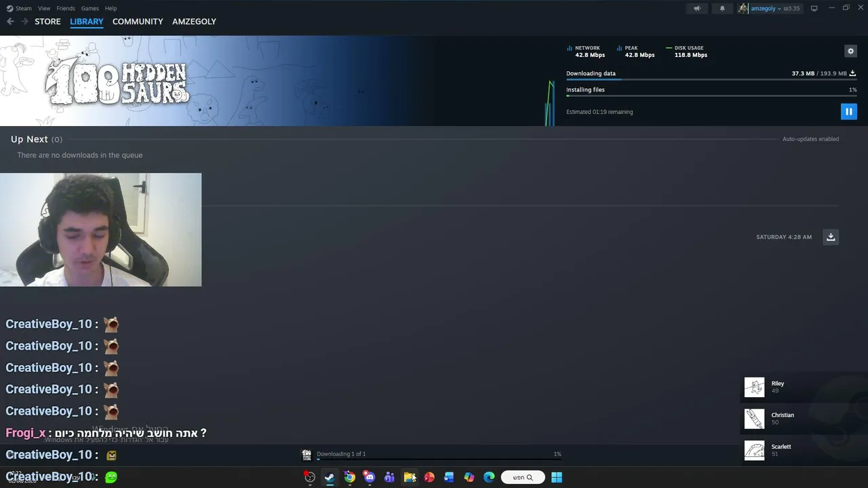This screenshot has height=488, width=868.
Task: Go to the STORE tab
Action: [x=47, y=22]
